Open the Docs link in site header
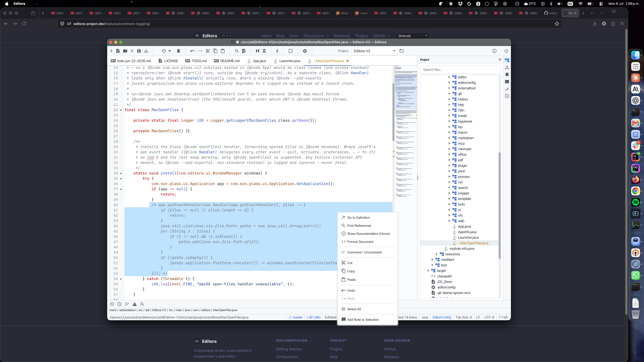Viewport: 644px width, 362px height. (294, 36)
